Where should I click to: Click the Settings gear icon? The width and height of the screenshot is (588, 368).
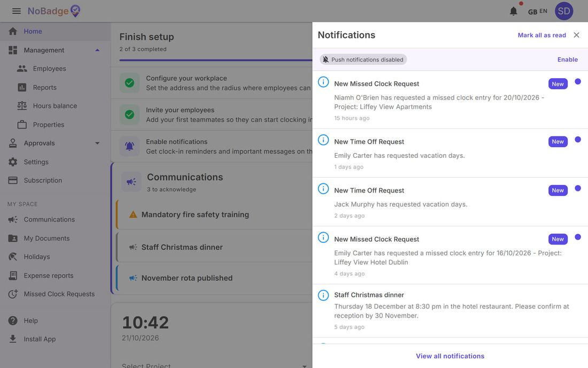(13, 162)
